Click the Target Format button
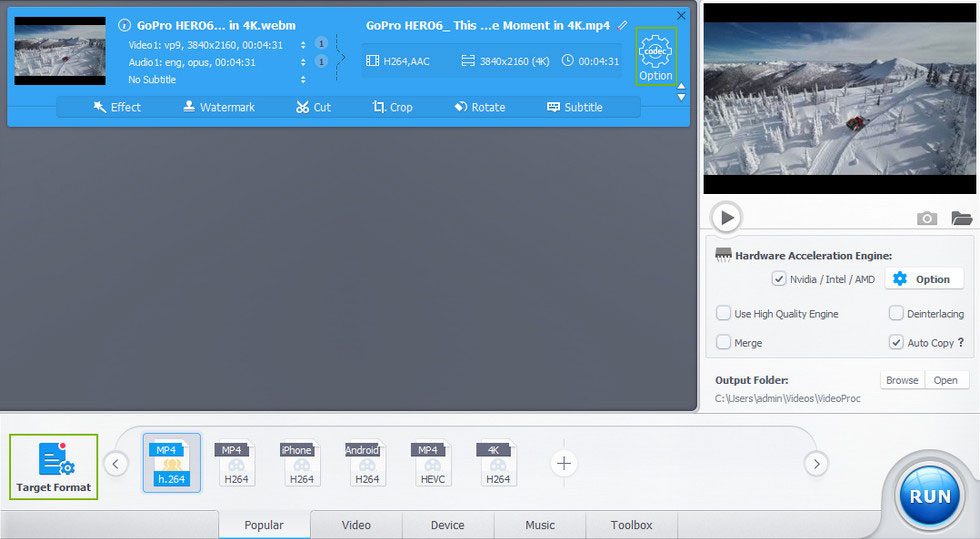The image size is (980, 539). (x=54, y=466)
